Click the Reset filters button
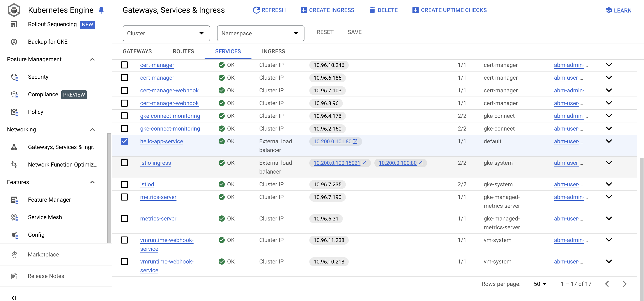Image resolution: width=644 pixels, height=301 pixels. [325, 32]
